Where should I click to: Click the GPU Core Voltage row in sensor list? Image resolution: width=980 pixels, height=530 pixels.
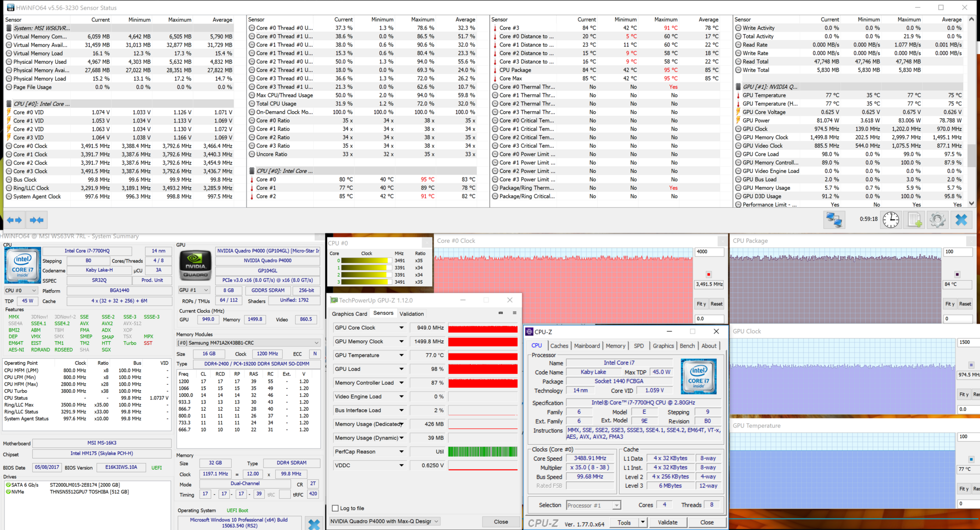(x=849, y=112)
